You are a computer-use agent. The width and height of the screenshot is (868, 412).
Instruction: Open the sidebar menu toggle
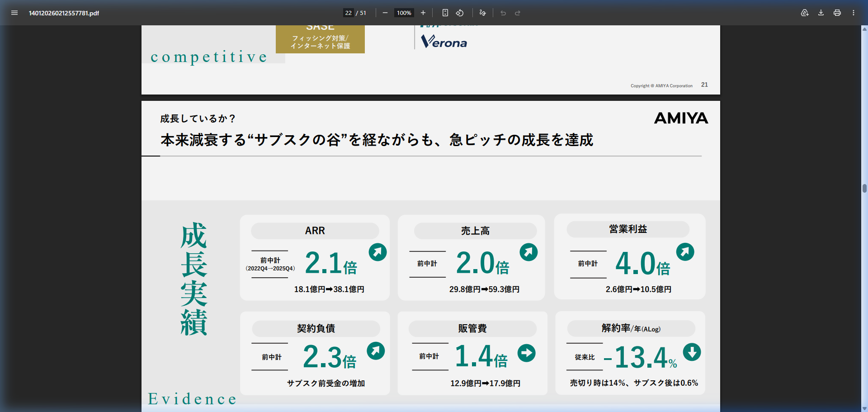[x=14, y=13]
